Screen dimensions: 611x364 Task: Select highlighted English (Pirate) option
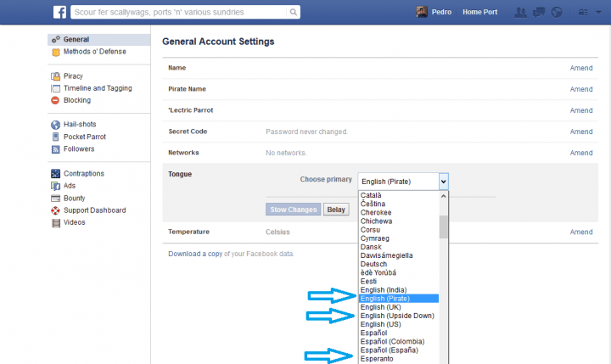point(399,299)
